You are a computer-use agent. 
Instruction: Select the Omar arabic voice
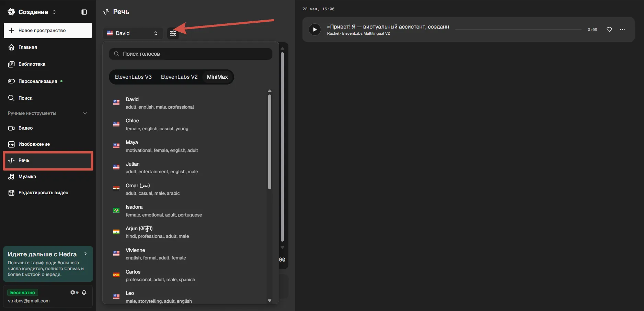tap(187, 189)
